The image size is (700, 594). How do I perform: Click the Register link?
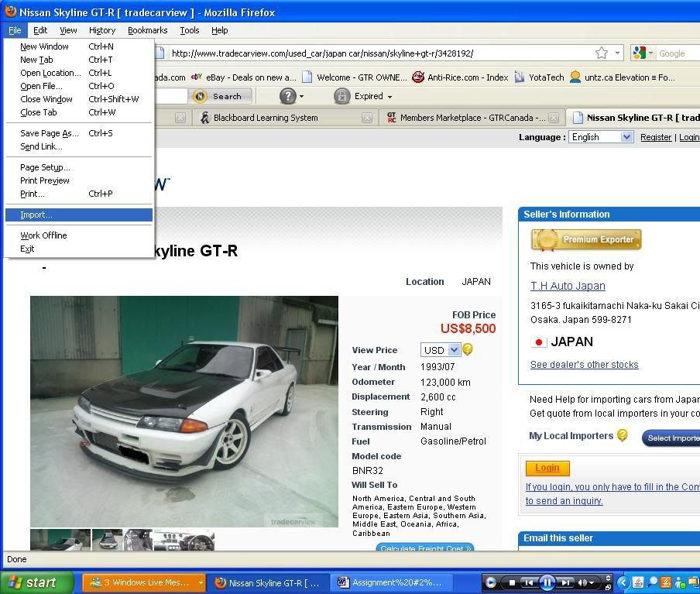(655, 137)
